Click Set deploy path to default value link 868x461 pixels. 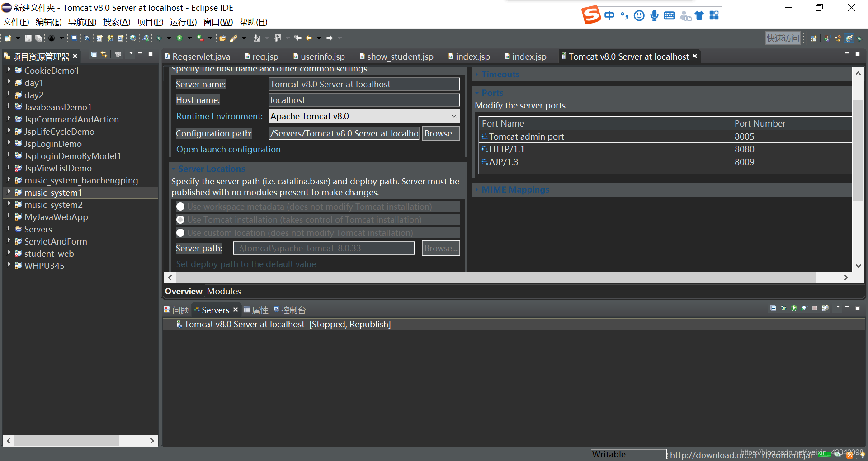pos(246,264)
